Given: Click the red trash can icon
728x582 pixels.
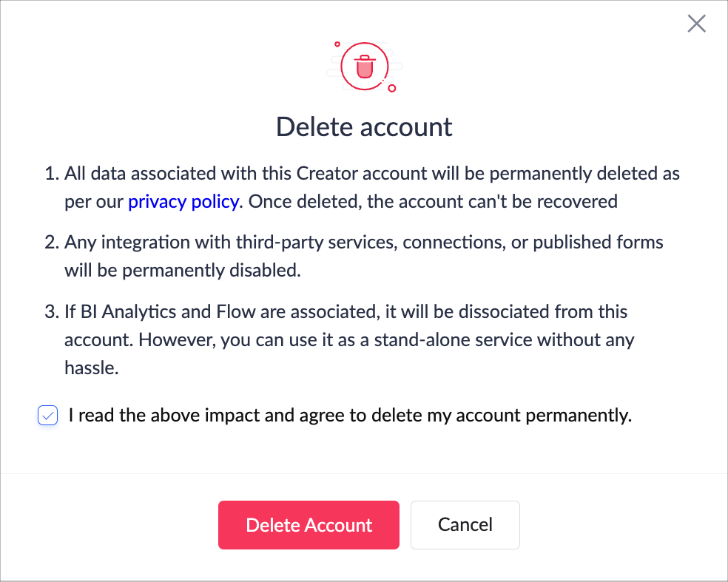Looking at the screenshot, I should point(363,67).
